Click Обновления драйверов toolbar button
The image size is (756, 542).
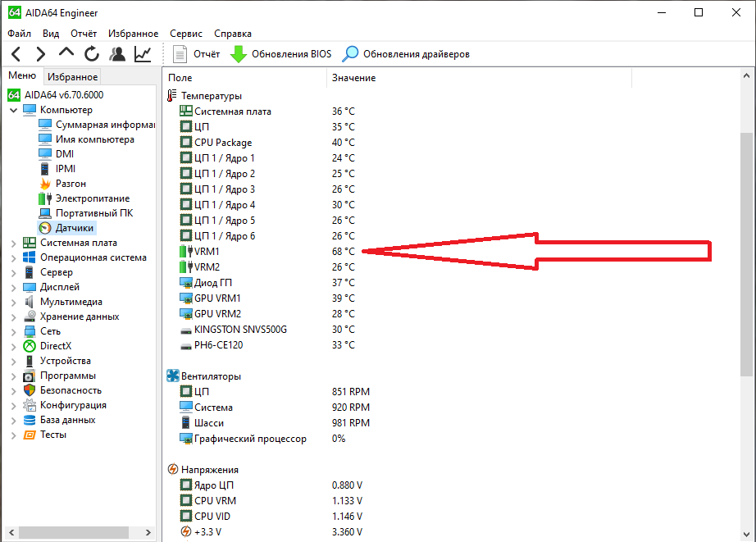(406, 54)
